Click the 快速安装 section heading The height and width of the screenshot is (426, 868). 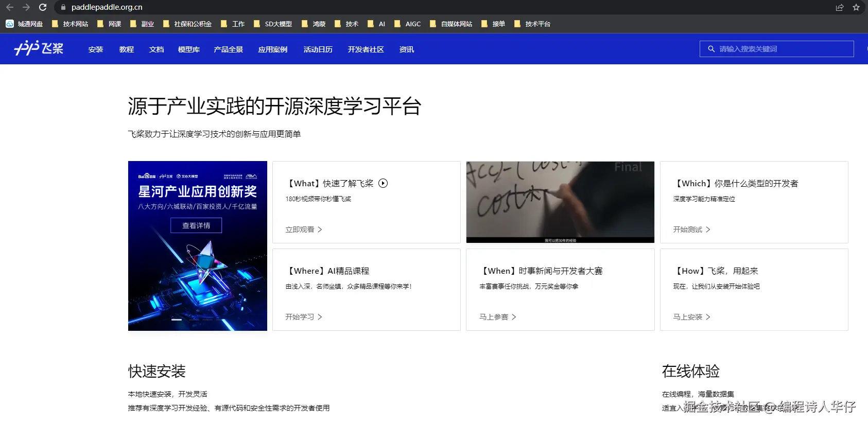click(x=157, y=371)
